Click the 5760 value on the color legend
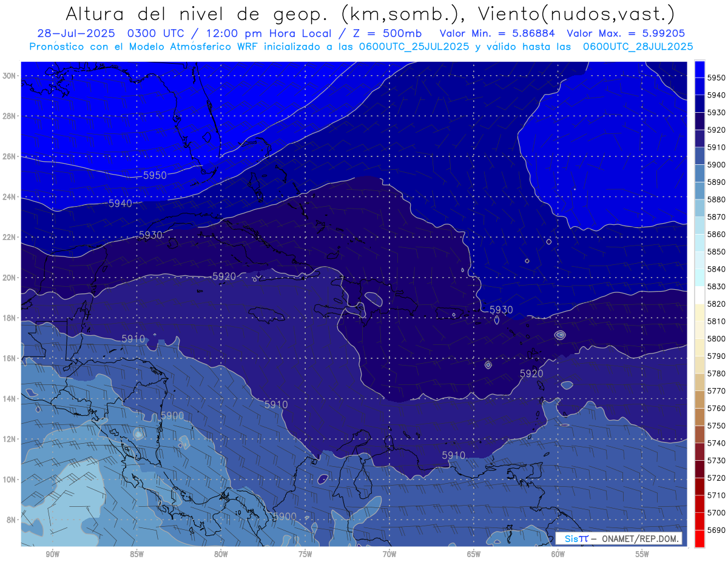This screenshot has height=562, width=728. point(716,408)
